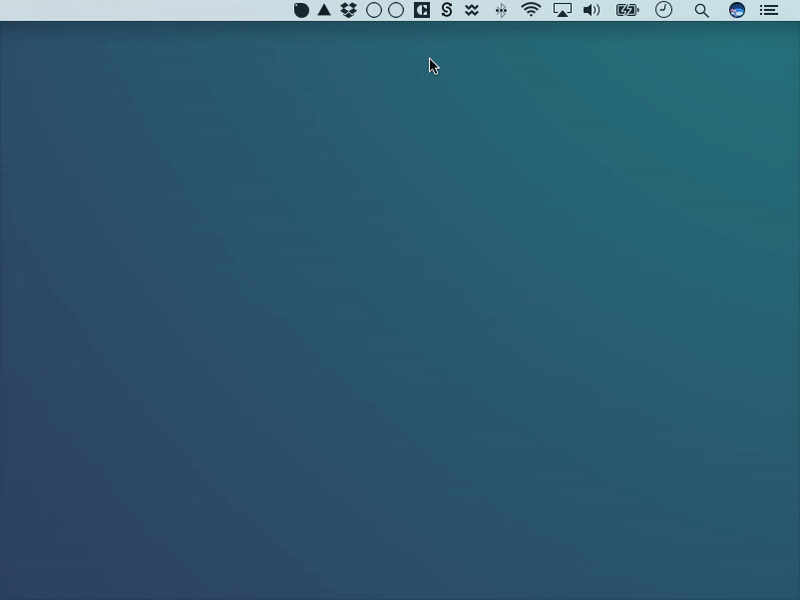Click the filled black circle menu bar icon
The width and height of the screenshot is (800, 600).
pyautogui.click(x=300, y=11)
